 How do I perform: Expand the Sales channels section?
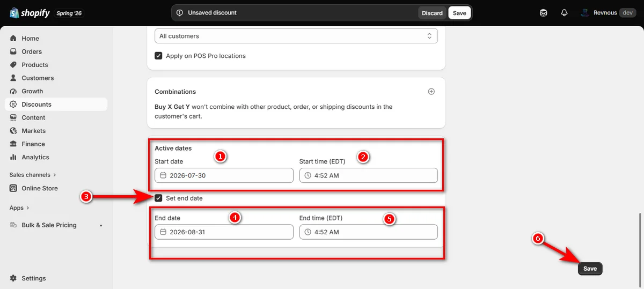click(33, 175)
